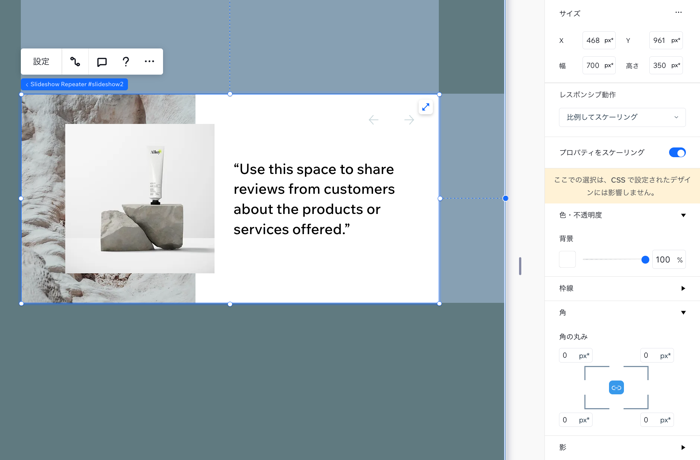
Task: Expand the 影 section
Action: coord(683,447)
